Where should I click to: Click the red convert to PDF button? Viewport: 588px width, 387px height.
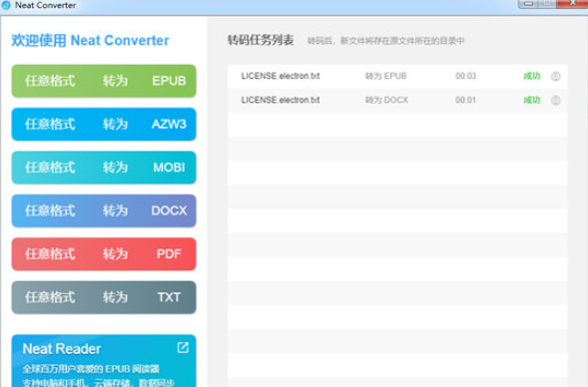coord(104,254)
